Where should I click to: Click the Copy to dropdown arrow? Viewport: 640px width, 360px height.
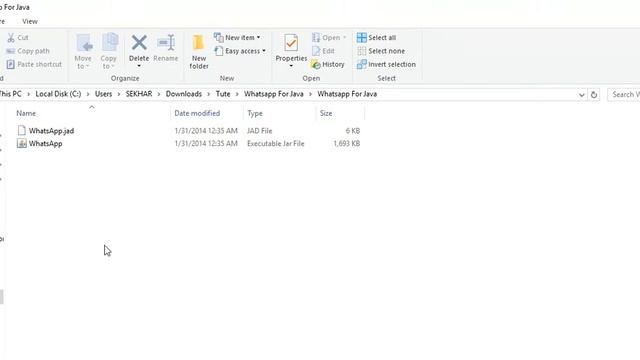(112, 67)
